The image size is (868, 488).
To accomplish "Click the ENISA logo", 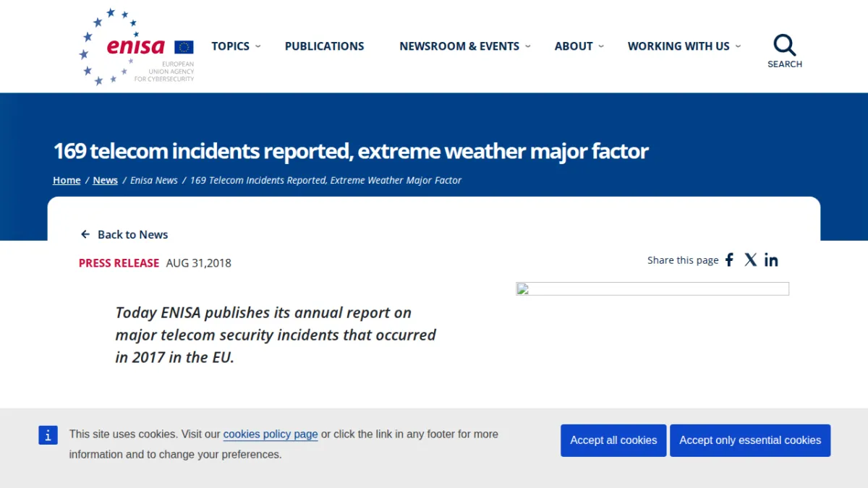I will point(136,47).
